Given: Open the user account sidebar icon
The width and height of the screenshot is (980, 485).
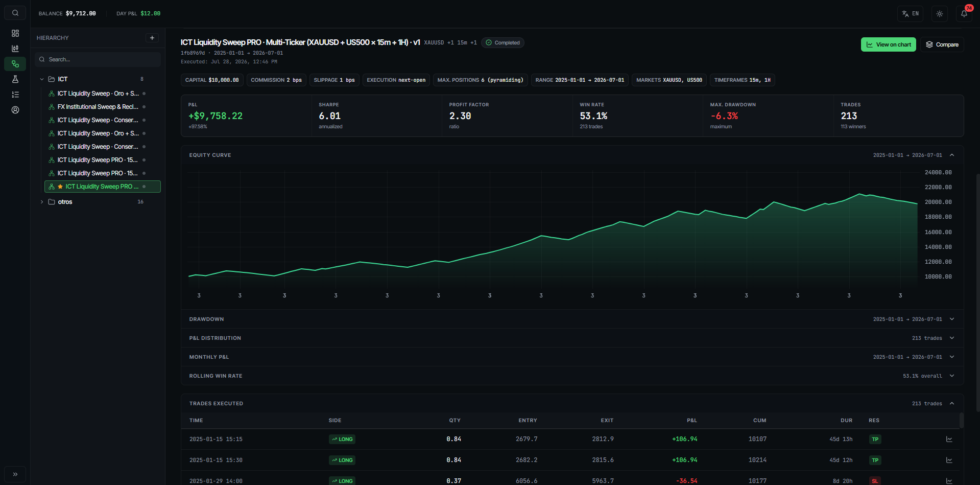Looking at the screenshot, I should tap(15, 110).
